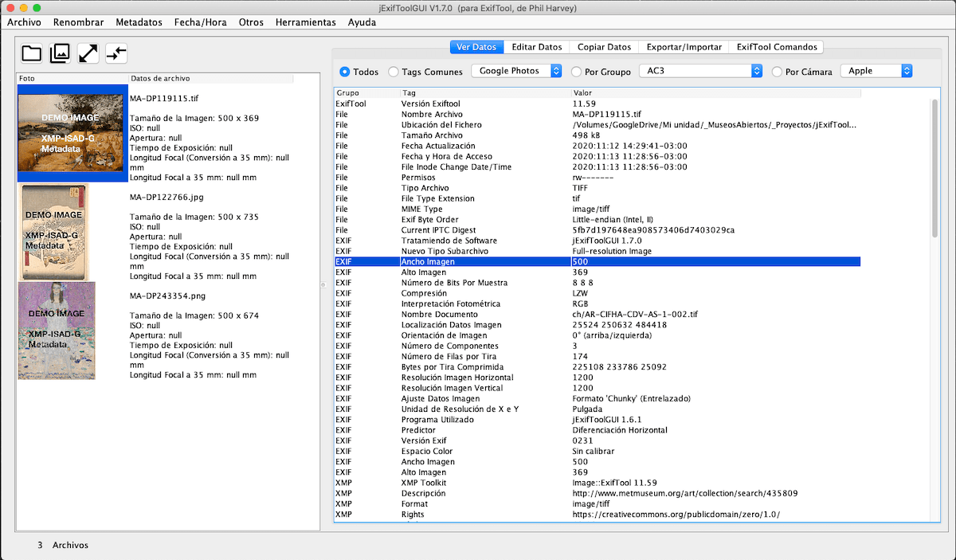Switch to the Editar Datos tab
This screenshot has width=956, height=560.
tap(536, 47)
